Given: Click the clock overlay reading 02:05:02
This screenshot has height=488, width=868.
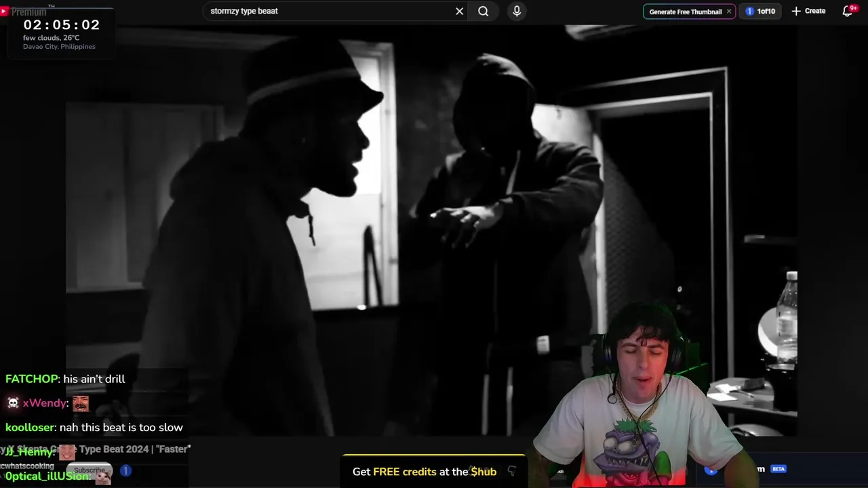Looking at the screenshot, I should click(x=61, y=25).
